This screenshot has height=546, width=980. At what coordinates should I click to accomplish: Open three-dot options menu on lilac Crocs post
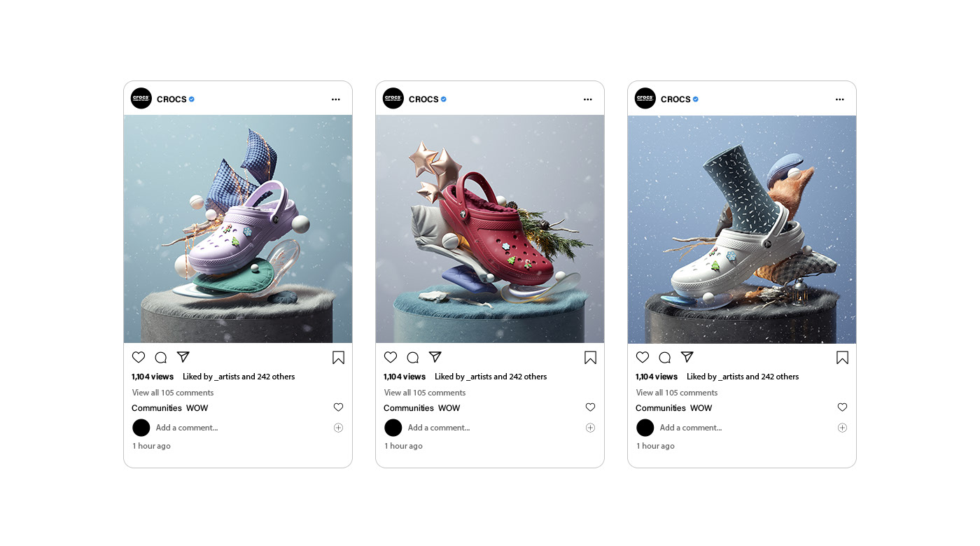pos(336,99)
